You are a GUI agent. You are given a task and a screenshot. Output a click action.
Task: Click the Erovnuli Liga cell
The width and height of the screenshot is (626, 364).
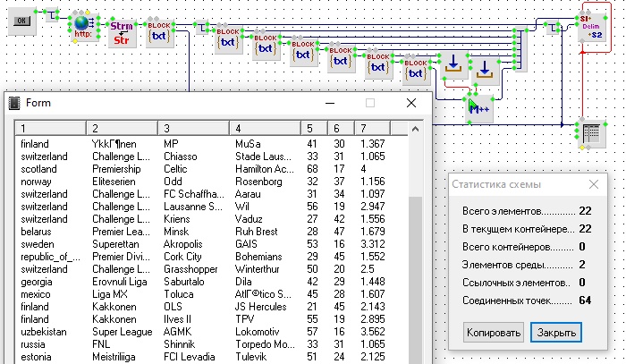[119, 282]
